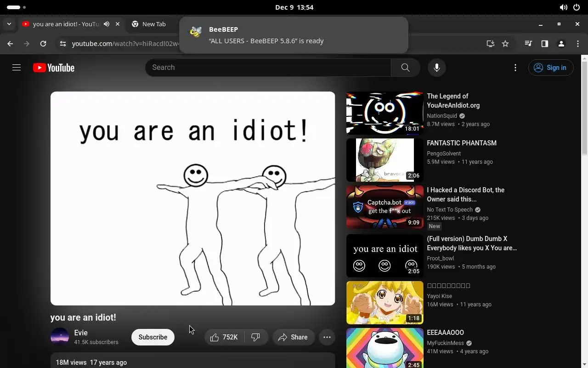This screenshot has width=588, height=368.
Task: Install app icon in address bar
Action: [491, 44]
